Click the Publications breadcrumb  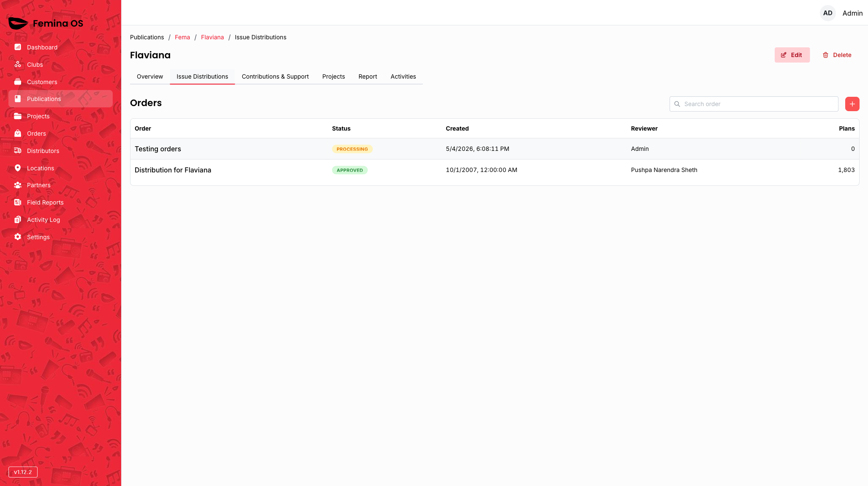click(x=147, y=37)
